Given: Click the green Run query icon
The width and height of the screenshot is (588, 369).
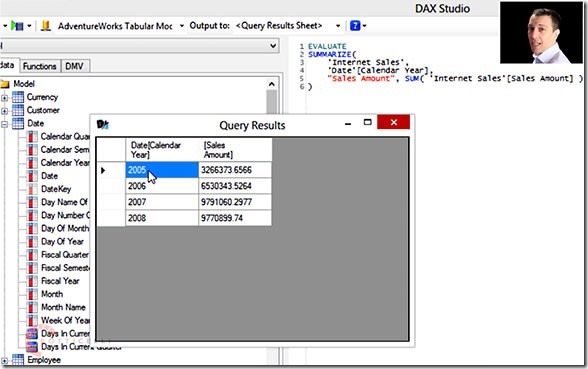Looking at the screenshot, I should pos(16,26).
